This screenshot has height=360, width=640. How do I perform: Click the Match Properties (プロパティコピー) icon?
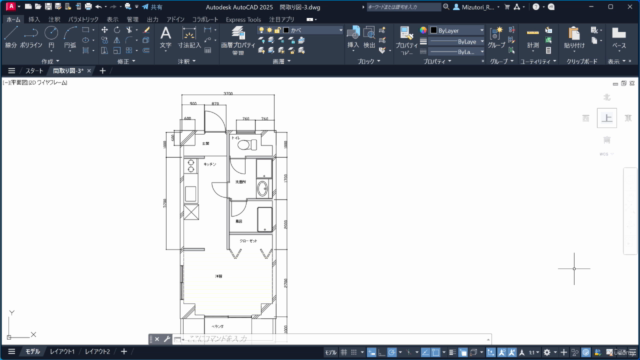click(406, 40)
